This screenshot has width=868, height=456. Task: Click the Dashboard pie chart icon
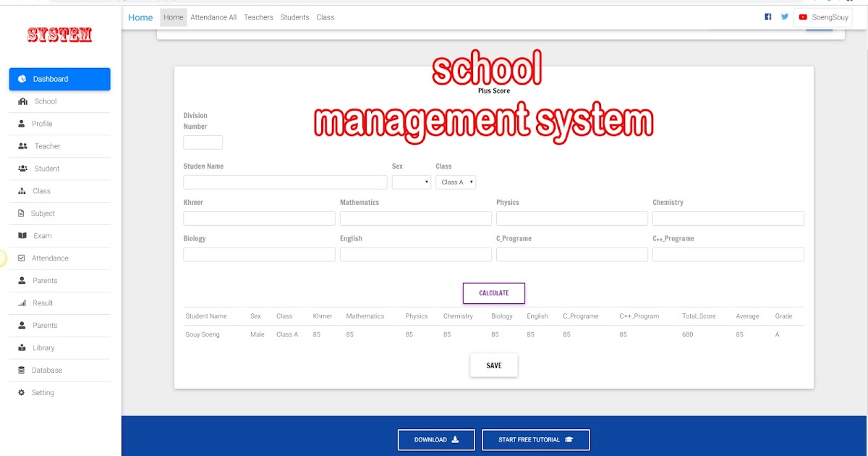click(x=22, y=79)
